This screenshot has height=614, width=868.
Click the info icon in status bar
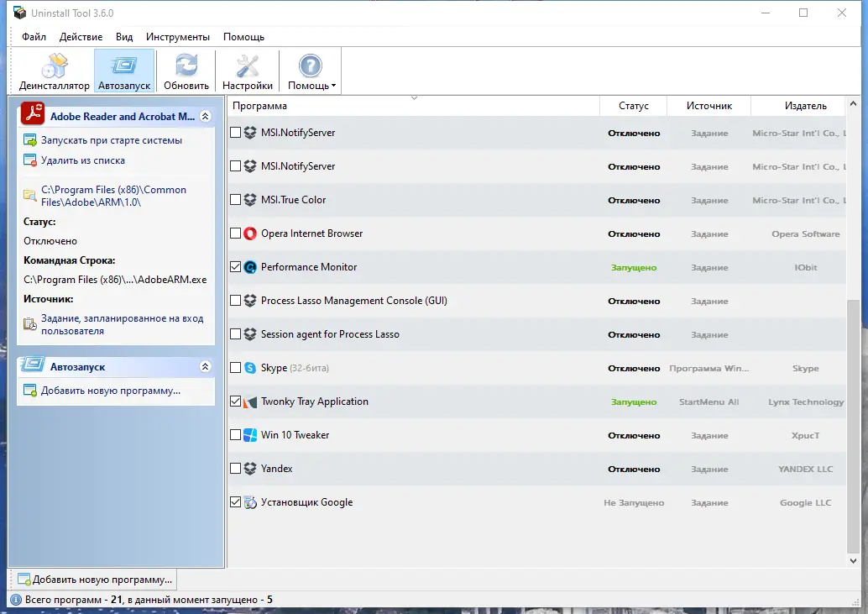(16, 600)
